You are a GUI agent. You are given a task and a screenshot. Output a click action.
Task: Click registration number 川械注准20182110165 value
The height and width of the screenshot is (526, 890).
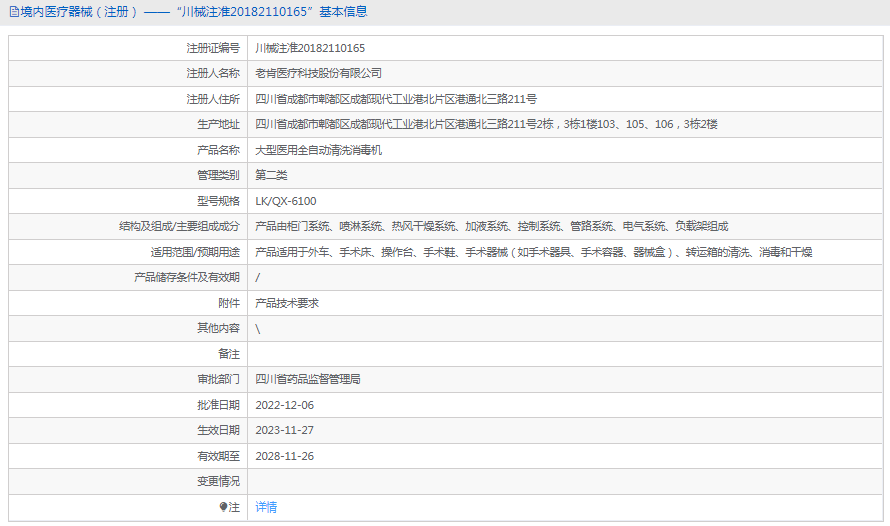point(310,48)
